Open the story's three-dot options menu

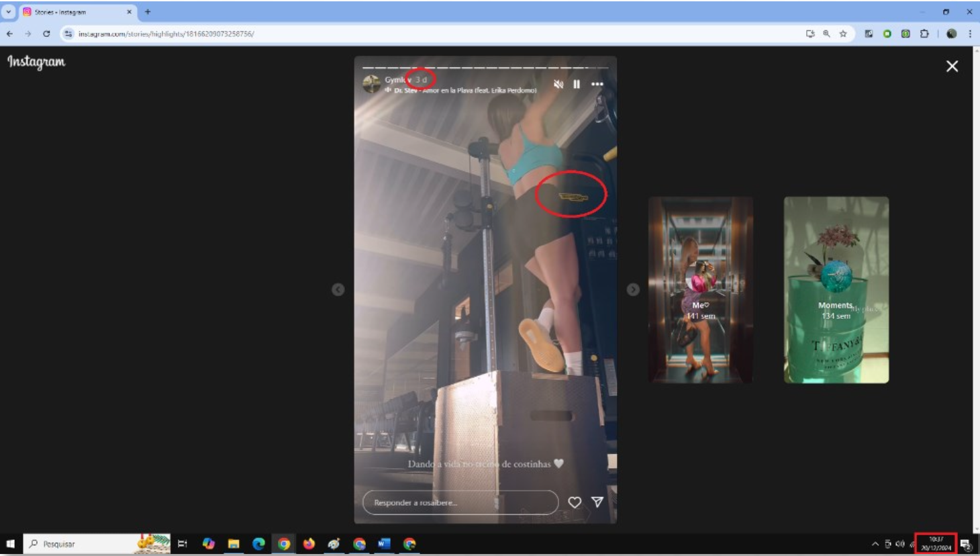[597, 84]
